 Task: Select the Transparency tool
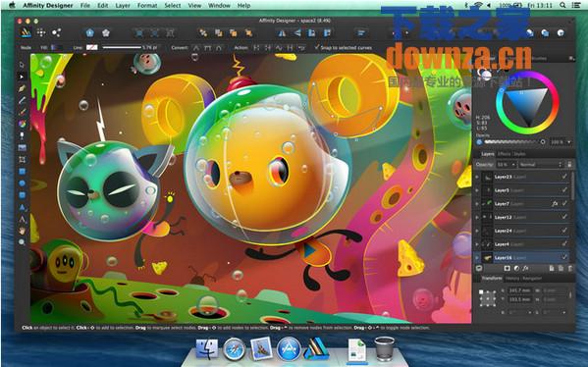tap(22, 135)
